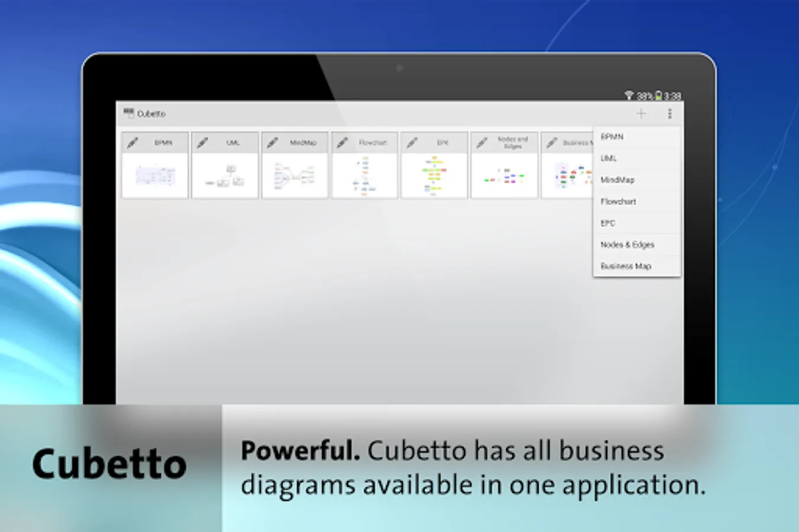This screenshot has height=532, width=799.
Task: Click the "Flowchart" card title
Action: [373, 142]
